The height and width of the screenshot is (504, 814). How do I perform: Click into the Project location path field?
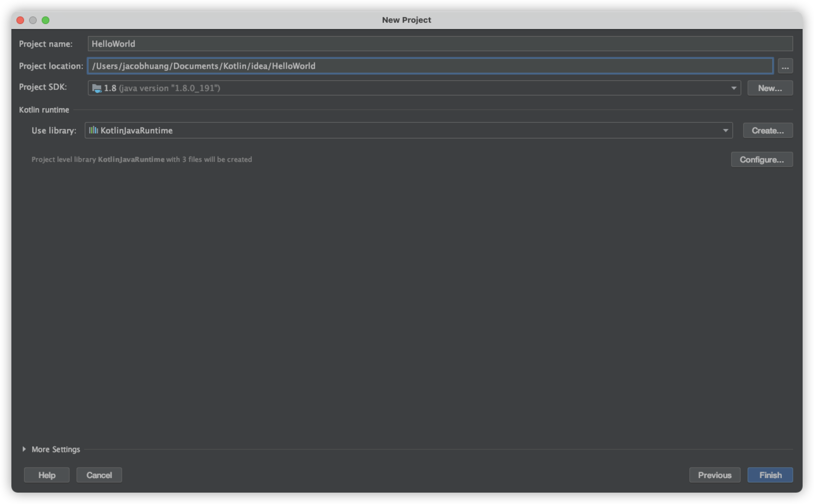click(x=430, y=66)
